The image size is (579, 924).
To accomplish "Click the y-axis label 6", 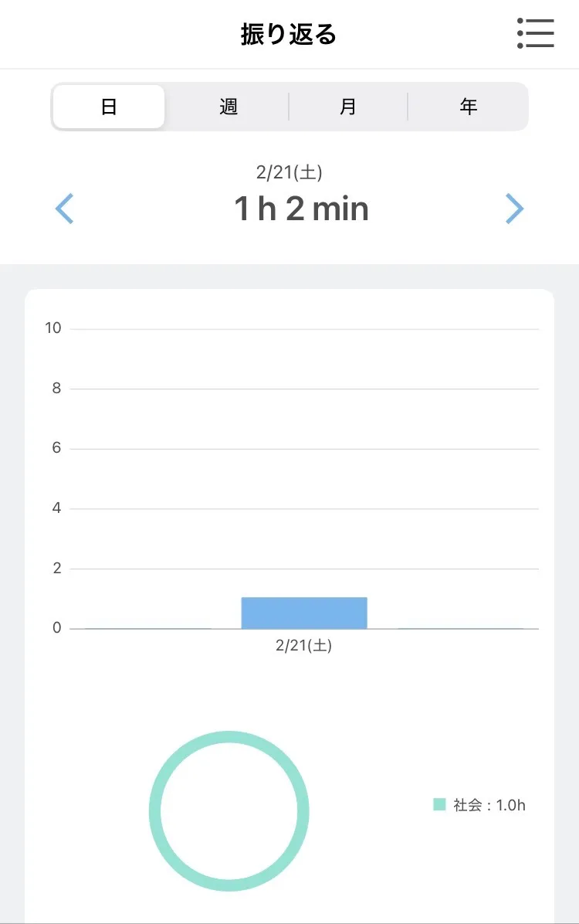I will (56, 448).
